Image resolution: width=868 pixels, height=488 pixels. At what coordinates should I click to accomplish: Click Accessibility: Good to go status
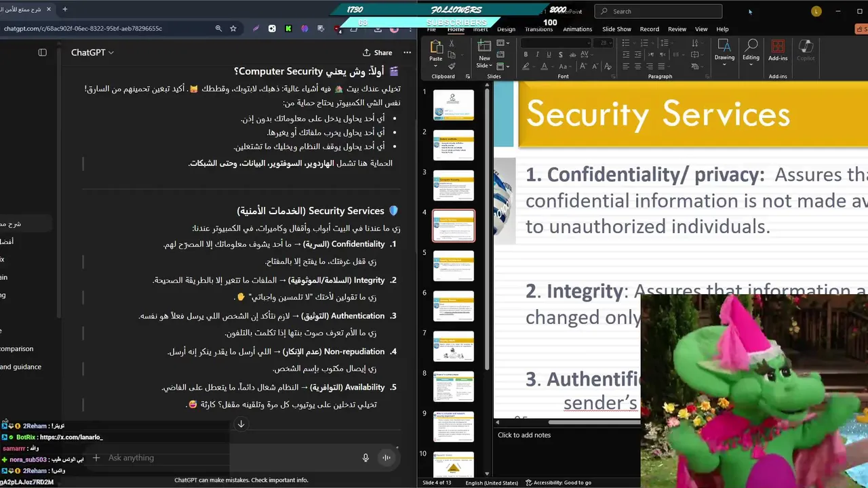click(x=559, y=483)
